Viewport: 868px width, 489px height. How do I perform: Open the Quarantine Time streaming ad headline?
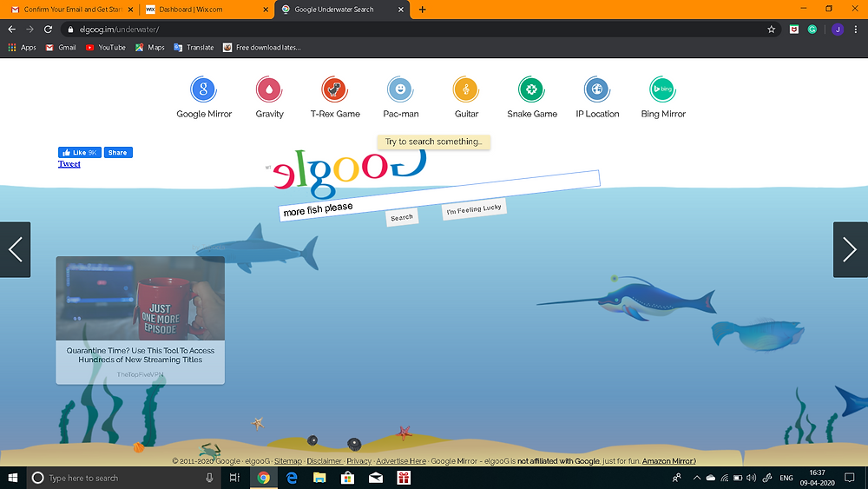(x=141, y=355)
